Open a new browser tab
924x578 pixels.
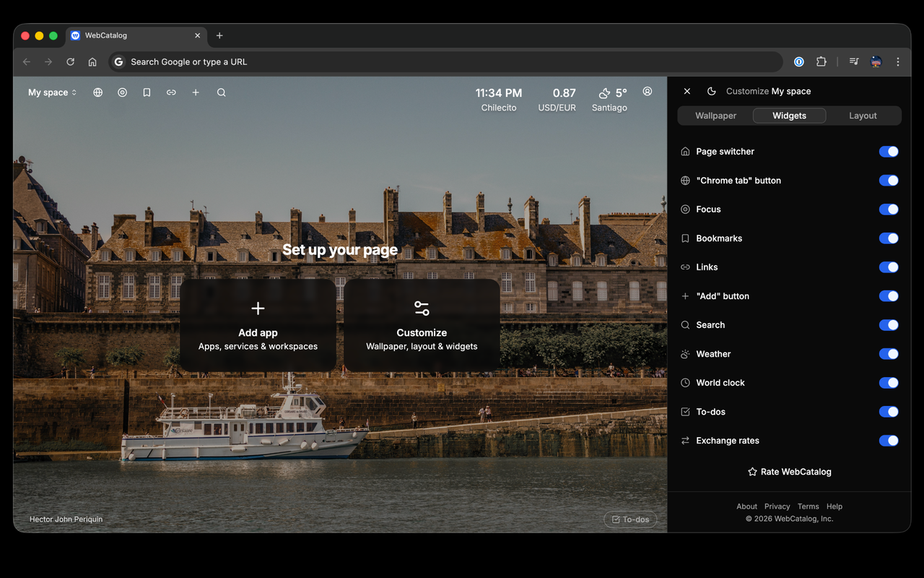click(219, 35)
